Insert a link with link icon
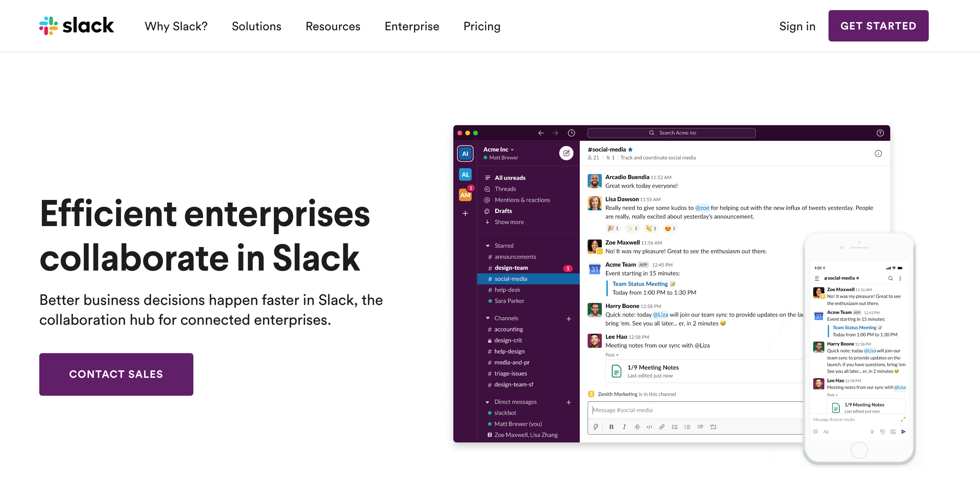The width and height of the screenshot is (980, 500). pos(662,427)
